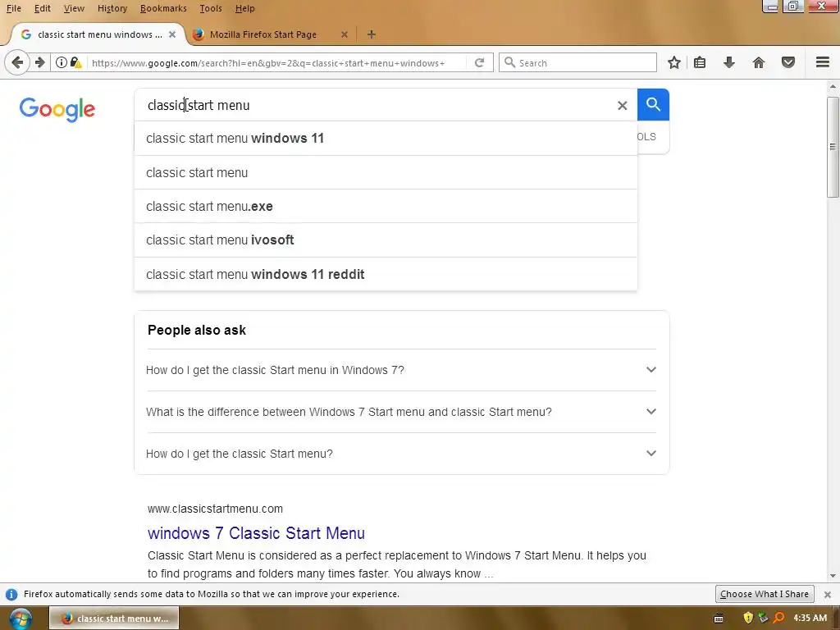Show site information via the info icon
This screenshot has height=630, width=840.
point(62,62)
